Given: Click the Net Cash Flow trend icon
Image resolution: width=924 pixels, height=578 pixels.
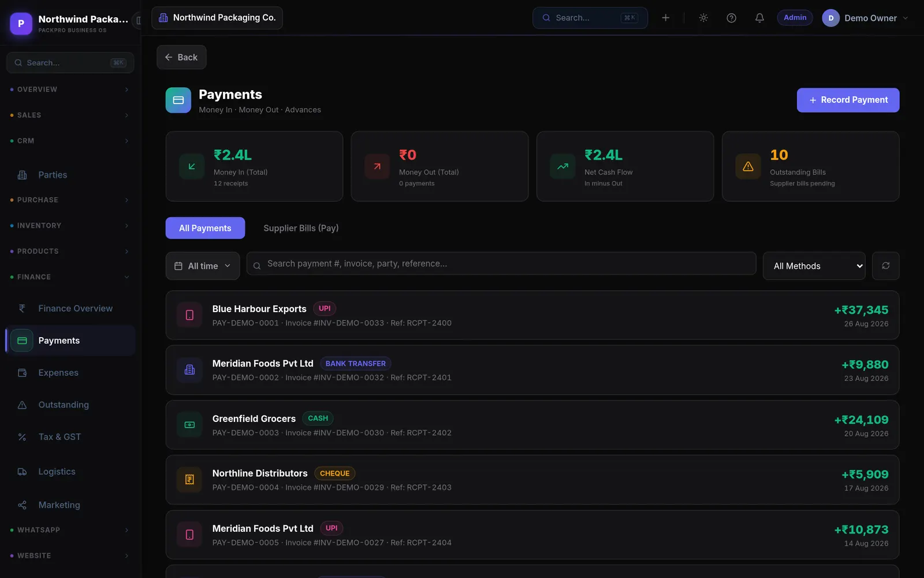Looking at the screenshot, I should pyautogui.click(x=562, y=166).
